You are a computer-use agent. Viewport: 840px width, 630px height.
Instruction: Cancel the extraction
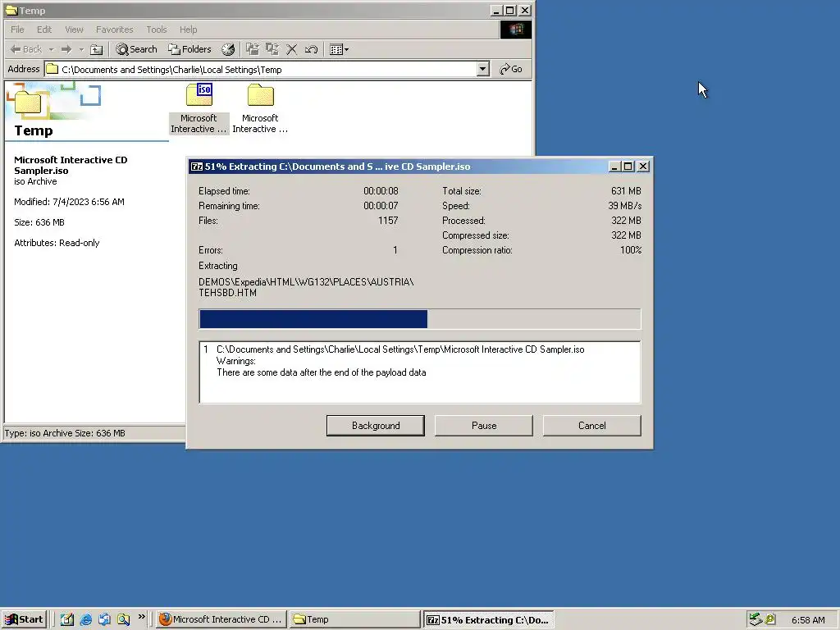592,426
